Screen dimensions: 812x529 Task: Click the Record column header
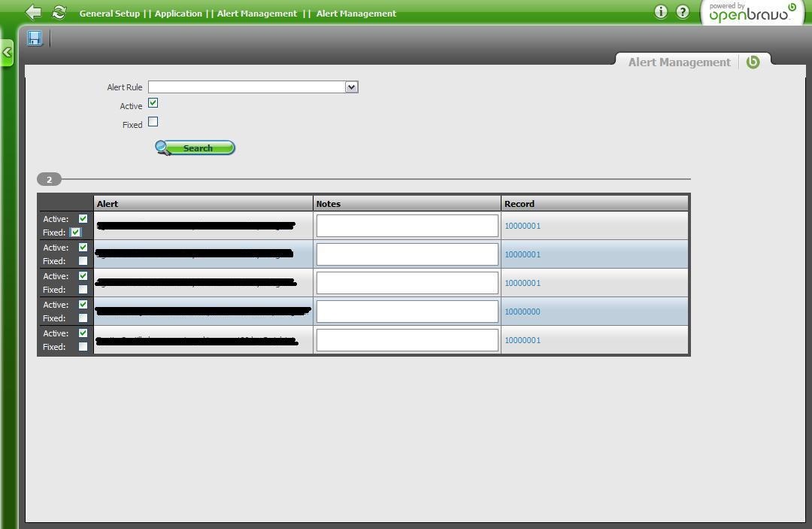(595, 204)
